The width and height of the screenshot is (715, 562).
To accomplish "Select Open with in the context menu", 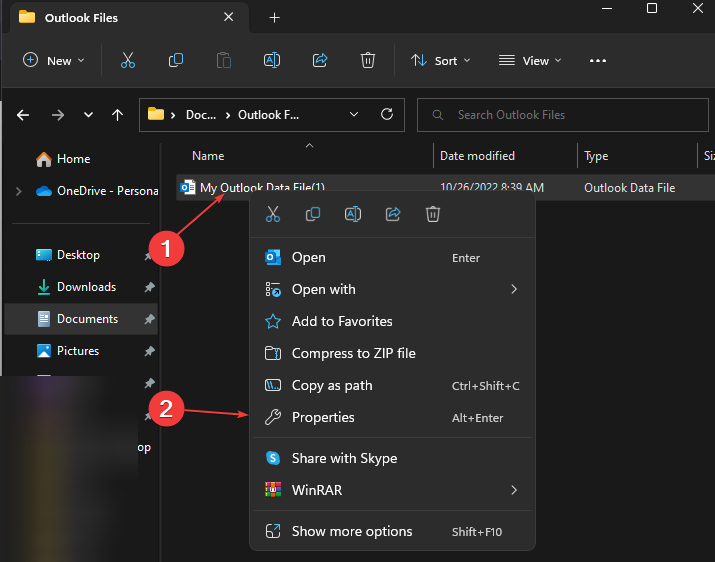I will tap(392, 289).
